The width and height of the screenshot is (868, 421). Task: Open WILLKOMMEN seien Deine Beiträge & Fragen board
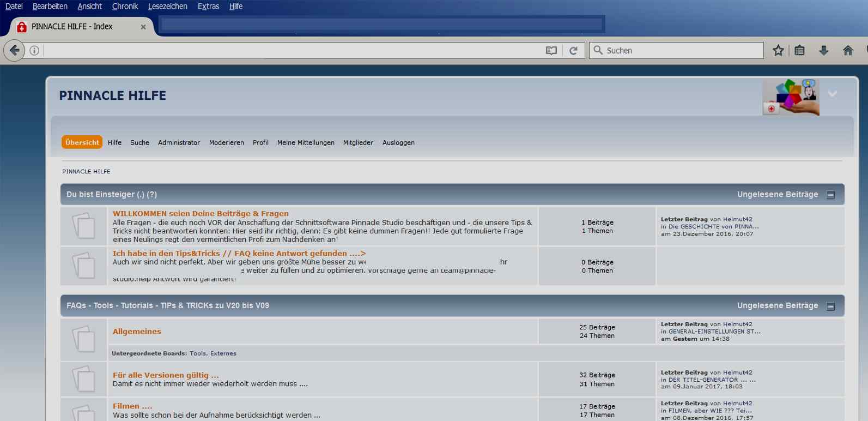[201, 214]
